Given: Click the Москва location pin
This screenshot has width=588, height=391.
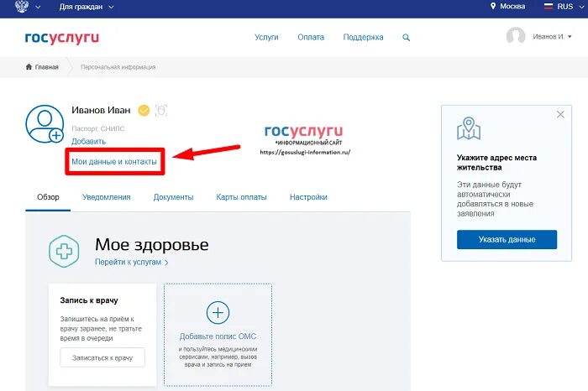Looking at the screenshot, I should pos(493,6).
